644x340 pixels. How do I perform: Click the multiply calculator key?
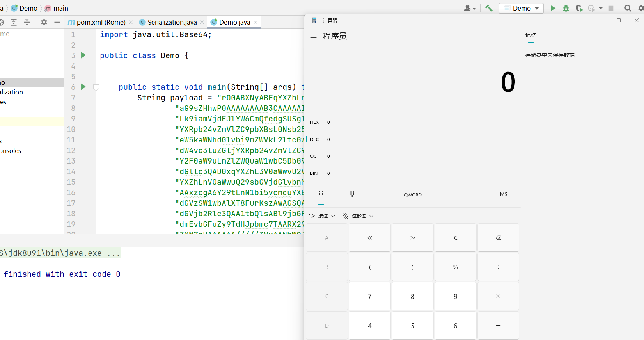[x=499, y=296]
